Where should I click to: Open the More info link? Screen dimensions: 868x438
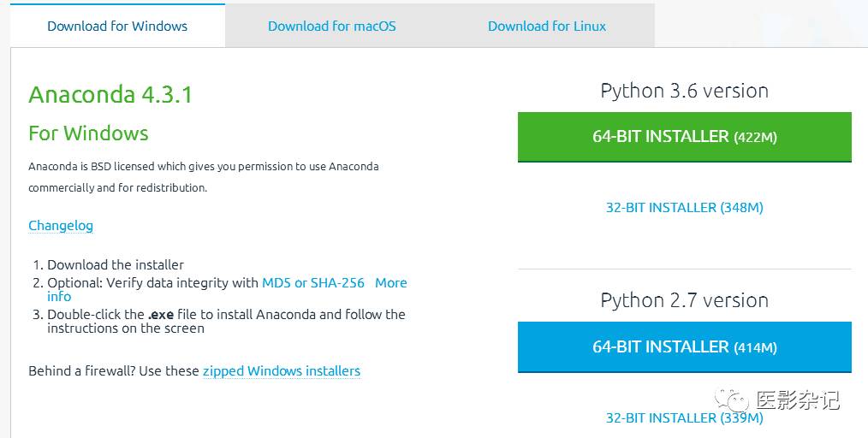tap(390, 283)
